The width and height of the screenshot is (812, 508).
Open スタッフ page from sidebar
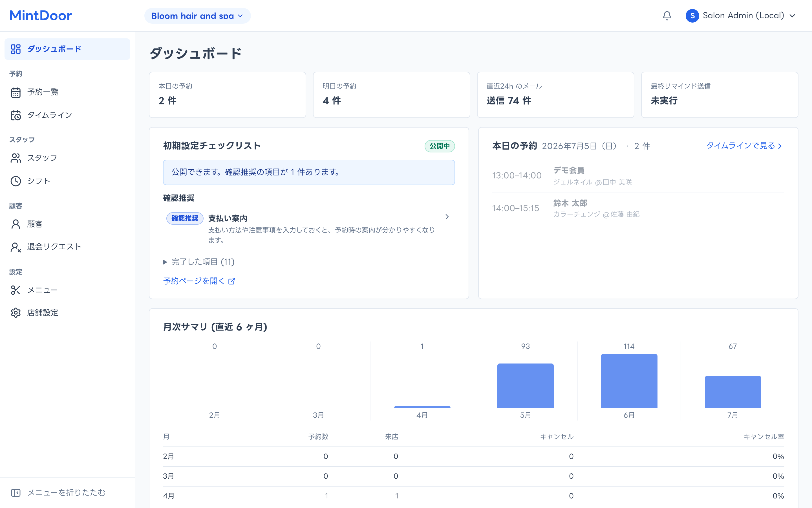(67, 158)
